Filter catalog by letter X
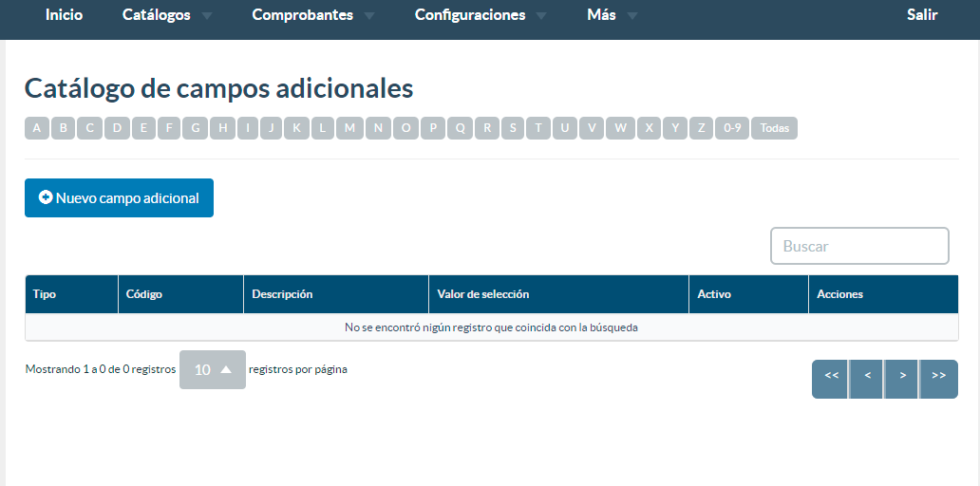Screen dimensions: 980x486 click(x=649, y=128)
